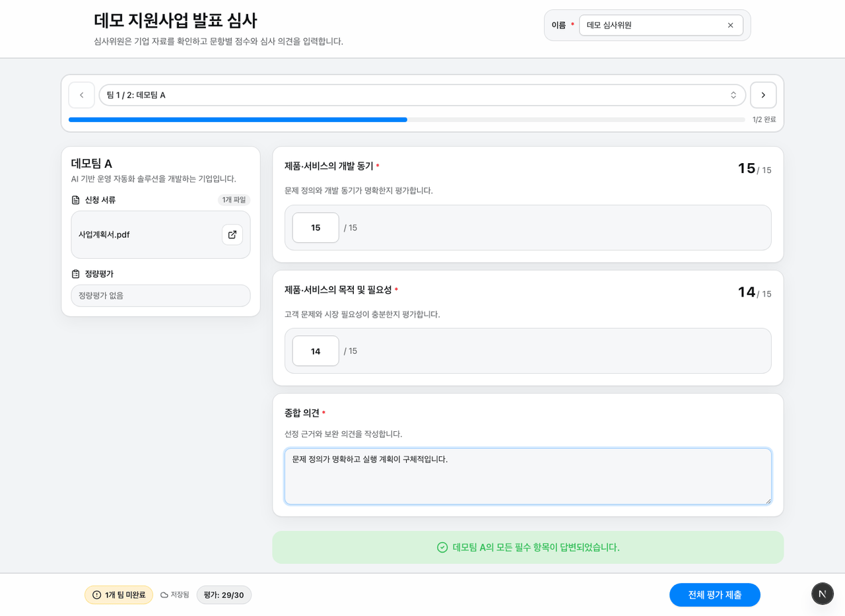
Task: Open the Next.js dev tools N badge
Action: [x=823, y=594]
